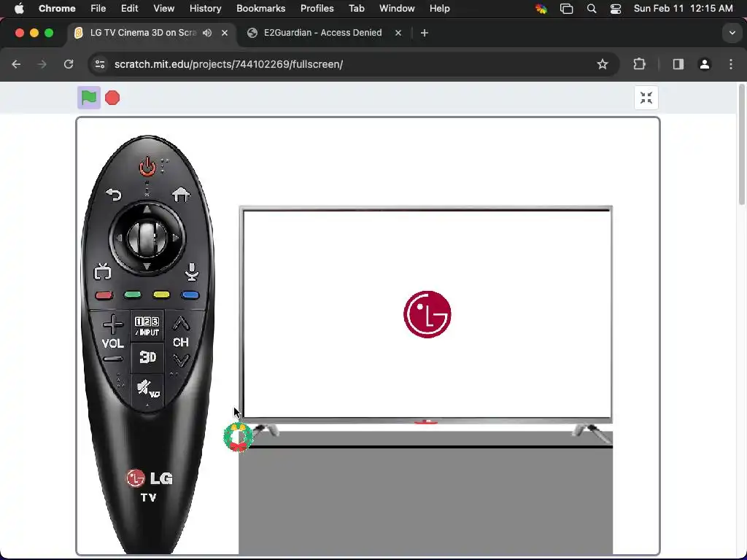
Task: Close the E2Guardian - Access Denied tab
Action: 398,33
